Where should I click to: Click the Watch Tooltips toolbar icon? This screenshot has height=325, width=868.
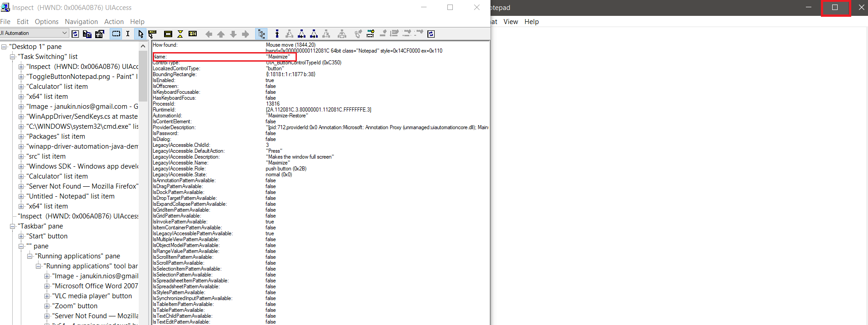[152, 34]
